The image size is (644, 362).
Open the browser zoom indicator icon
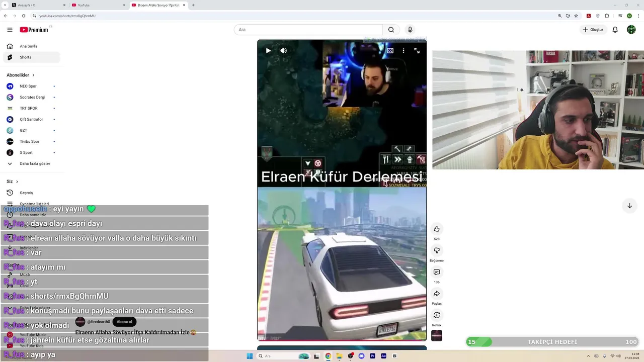(x=559, y=16)
